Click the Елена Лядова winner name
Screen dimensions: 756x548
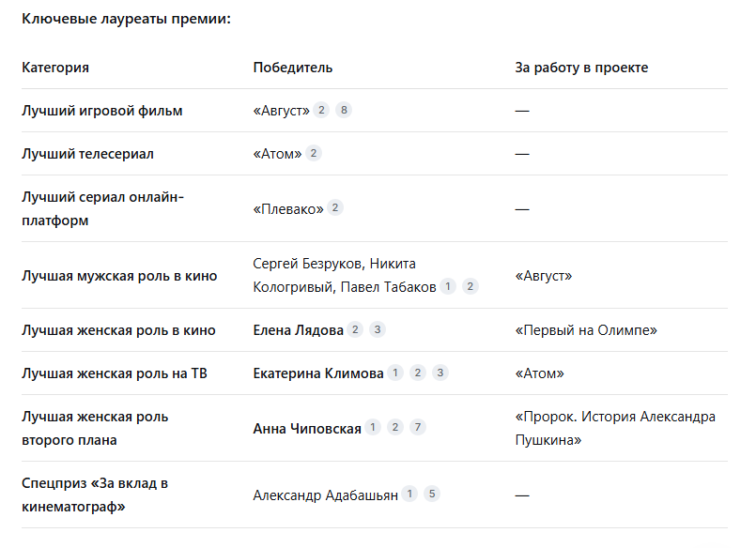[298, 330]
